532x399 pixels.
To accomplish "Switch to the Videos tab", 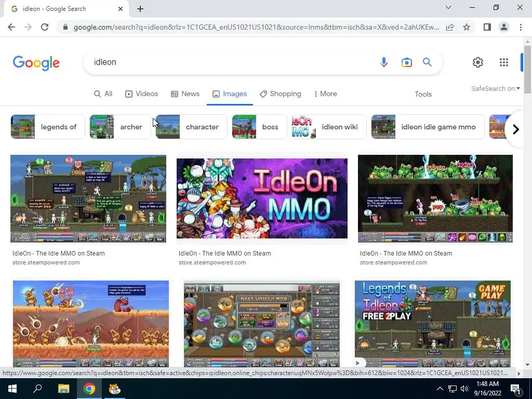I will coord(141,94).
